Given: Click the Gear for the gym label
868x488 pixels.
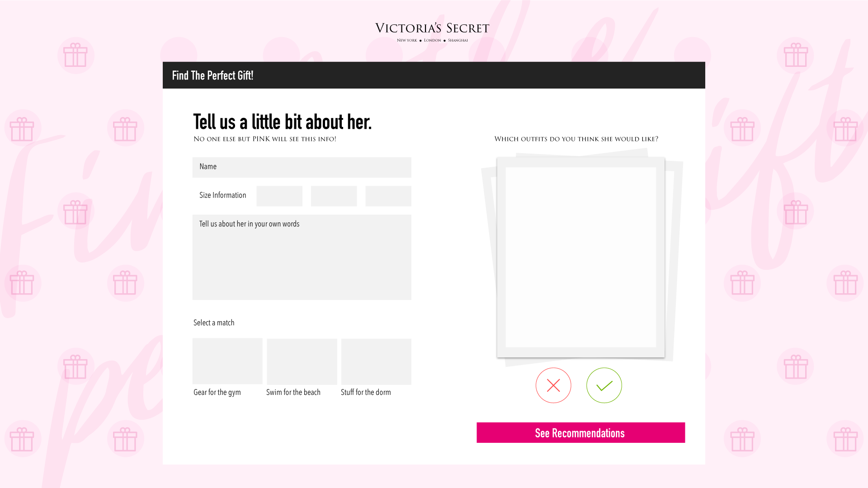Looking at the screenshot, I should 217,392.
